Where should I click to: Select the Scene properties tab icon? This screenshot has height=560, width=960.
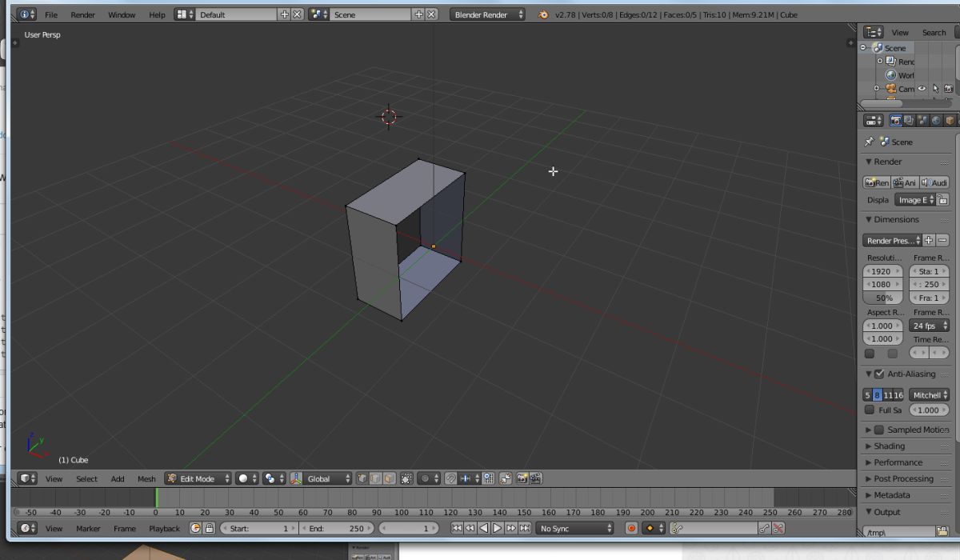pos(922,120)
